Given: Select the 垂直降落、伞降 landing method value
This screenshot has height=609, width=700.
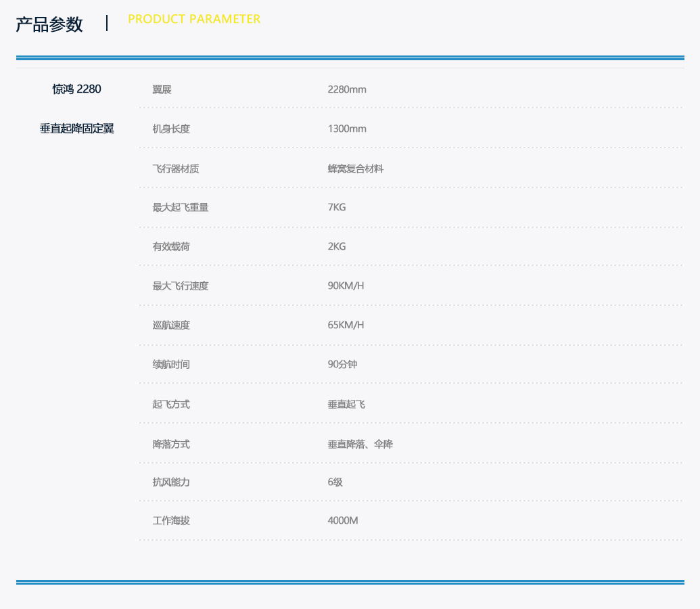Looking at the screenshot, I should click(x=360, y=444).
